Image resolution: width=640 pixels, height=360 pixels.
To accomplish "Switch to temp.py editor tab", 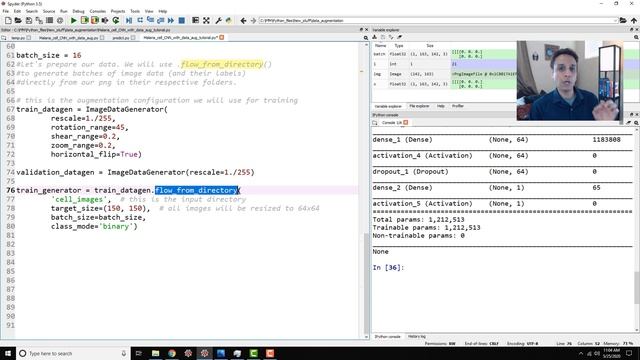I will tap(18, 38).
